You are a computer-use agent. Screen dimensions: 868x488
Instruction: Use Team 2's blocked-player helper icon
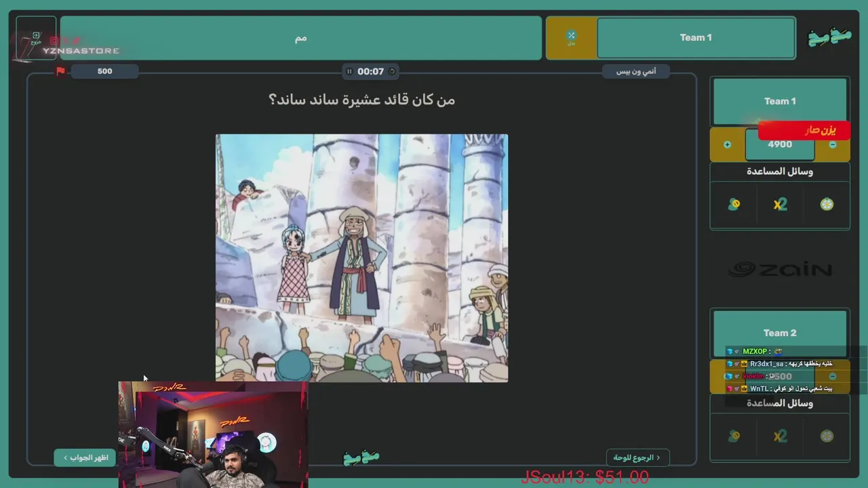(734, 436)
